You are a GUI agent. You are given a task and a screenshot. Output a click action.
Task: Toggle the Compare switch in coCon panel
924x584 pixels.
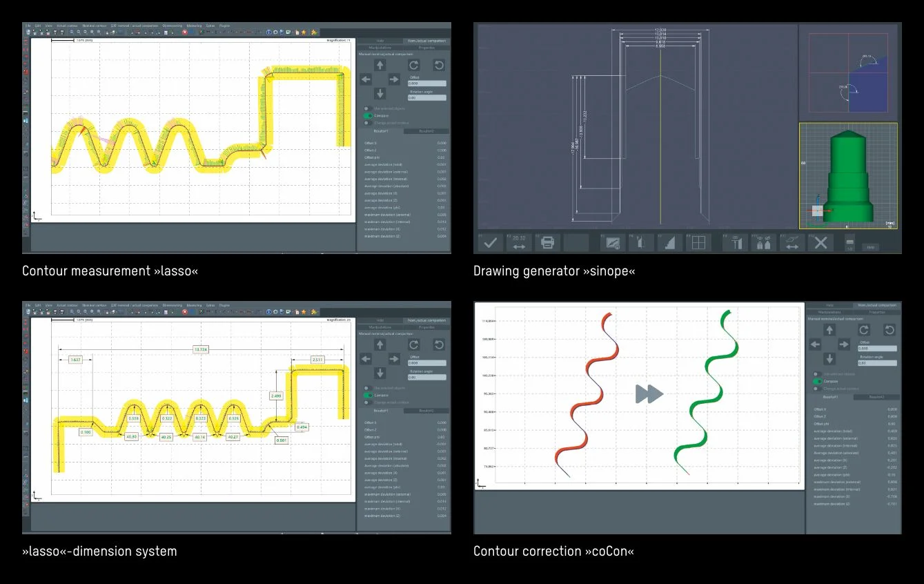[818, 381]
